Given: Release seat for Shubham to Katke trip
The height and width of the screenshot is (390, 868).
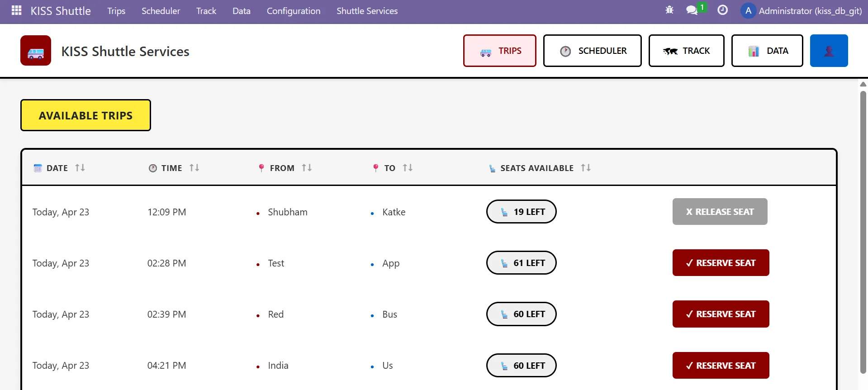Looking at the screenshot, I should point(720,212).
